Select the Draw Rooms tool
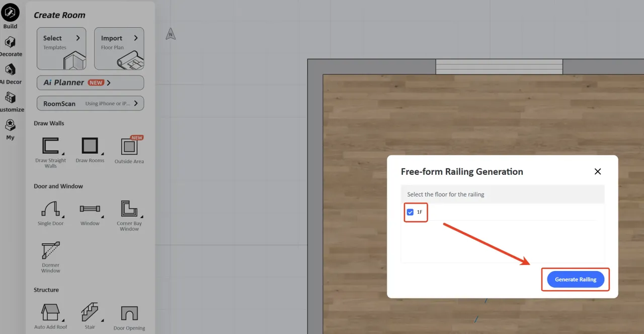This screenshot has width=644, height=334. click(90, 147)
